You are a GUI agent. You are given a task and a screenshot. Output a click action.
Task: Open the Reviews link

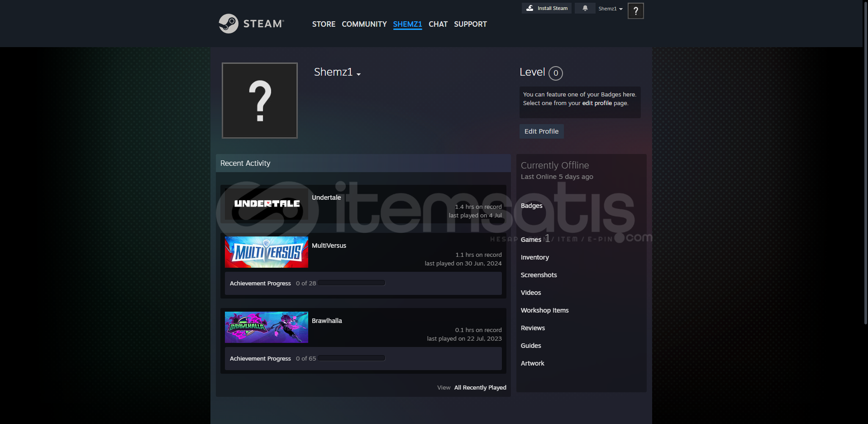pyautogui.click(x=533, y=328)
